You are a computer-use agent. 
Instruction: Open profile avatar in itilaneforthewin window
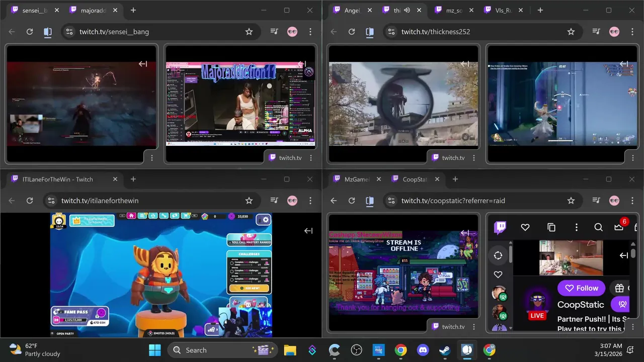point(292,201)
